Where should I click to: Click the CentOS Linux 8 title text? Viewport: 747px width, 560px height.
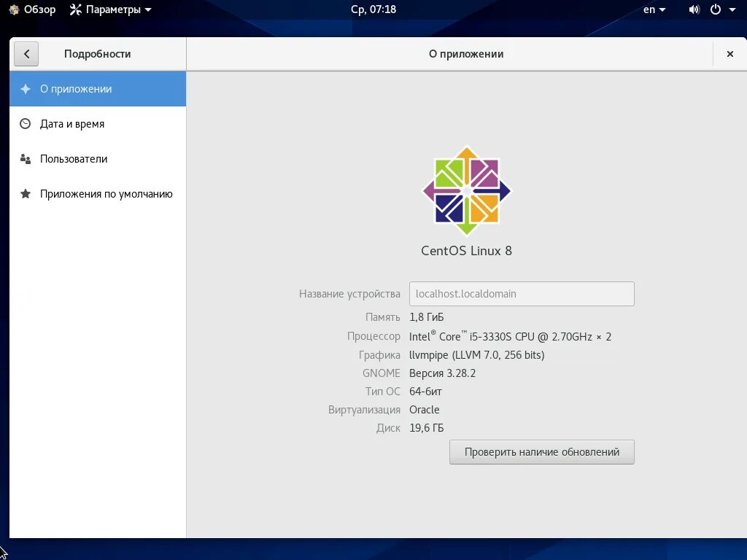point(466,251)
